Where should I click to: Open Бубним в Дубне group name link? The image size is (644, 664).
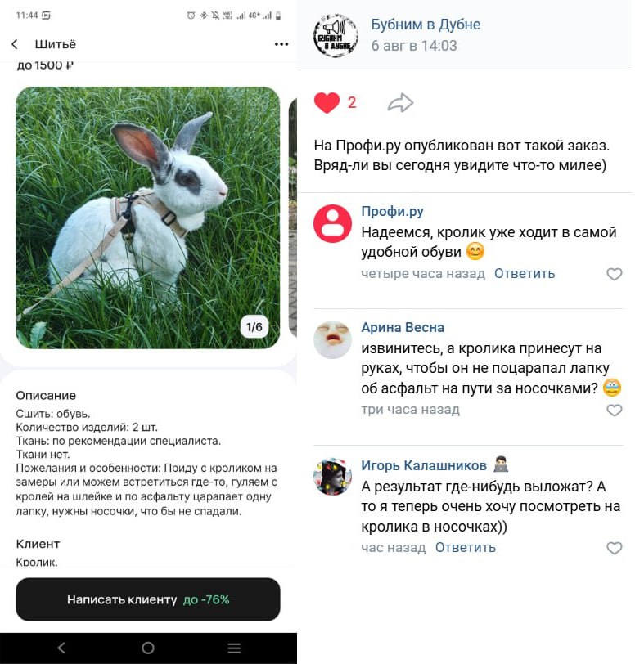(426, 25)
